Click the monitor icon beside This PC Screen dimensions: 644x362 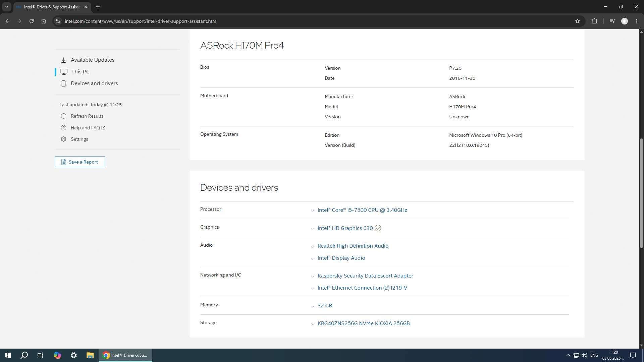coord(64,71)
